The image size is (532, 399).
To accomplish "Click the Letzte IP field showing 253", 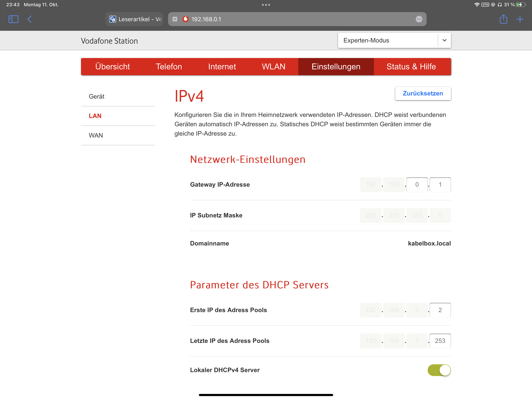I will click(440, 341).
